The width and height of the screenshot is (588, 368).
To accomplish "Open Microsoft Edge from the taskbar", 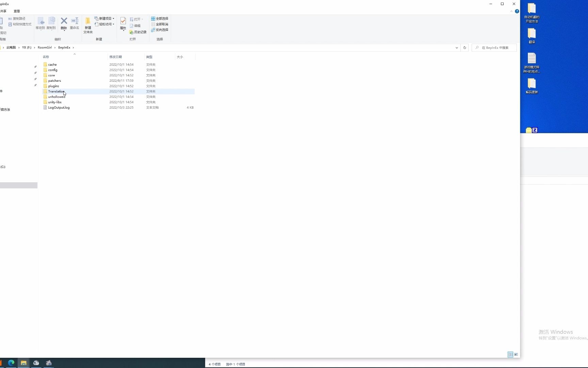I will (11, 363).
